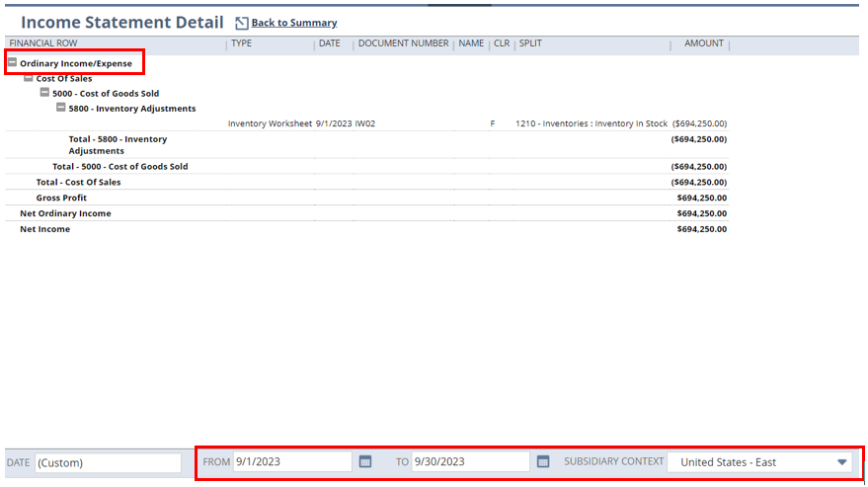This screenshot has width=868, height=487.
Task: Click the Split column header
Action: (x=530, y=43)
